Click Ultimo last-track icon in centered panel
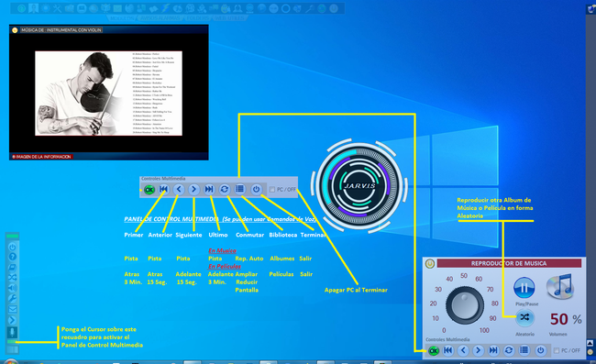596x364 pixels. pos(209,189)
